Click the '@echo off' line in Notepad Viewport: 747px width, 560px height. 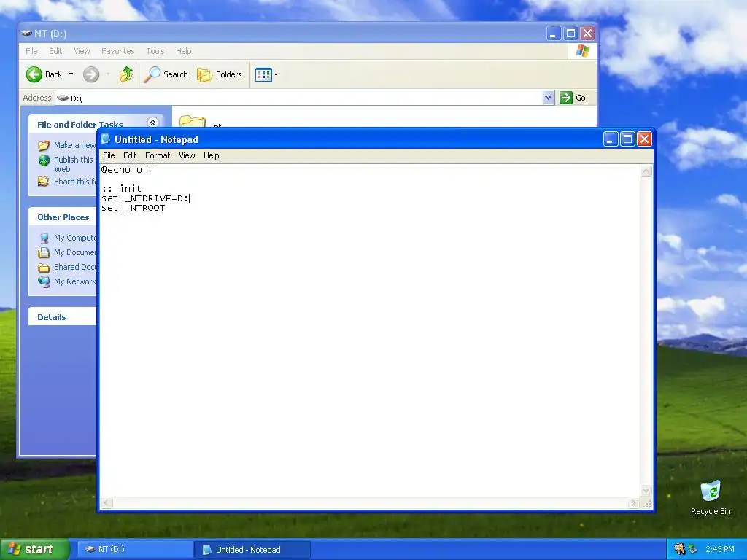127,169
